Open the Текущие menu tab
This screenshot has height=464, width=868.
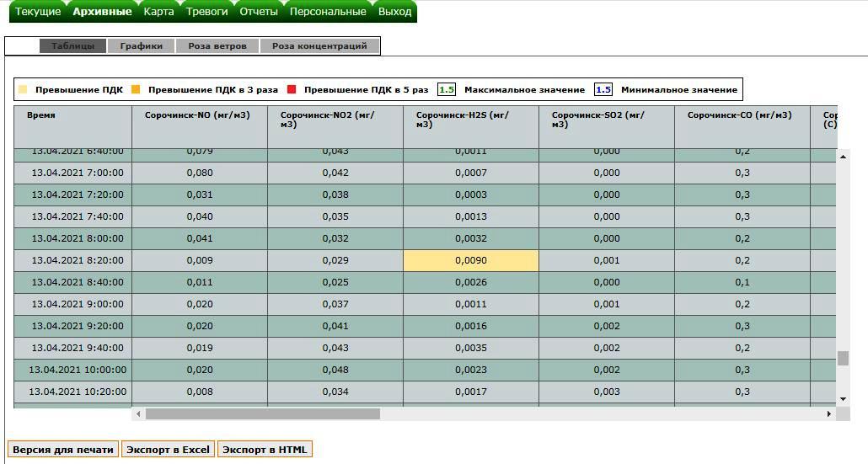[38, 12]
